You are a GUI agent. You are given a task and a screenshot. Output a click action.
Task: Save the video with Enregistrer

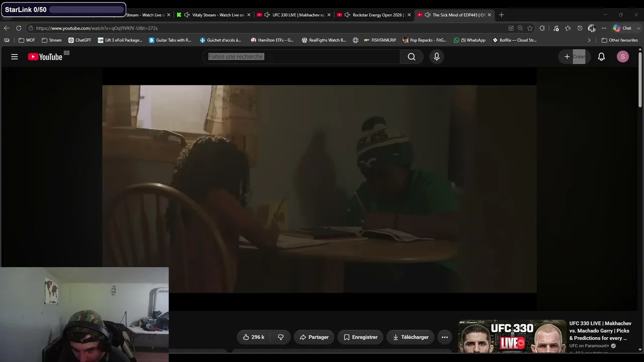(x=360, y=337)
